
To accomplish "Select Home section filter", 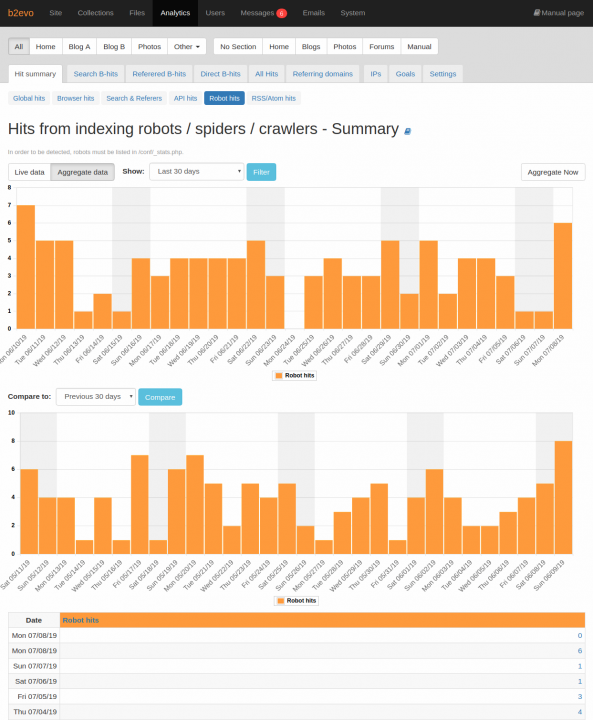I will 279,46.
